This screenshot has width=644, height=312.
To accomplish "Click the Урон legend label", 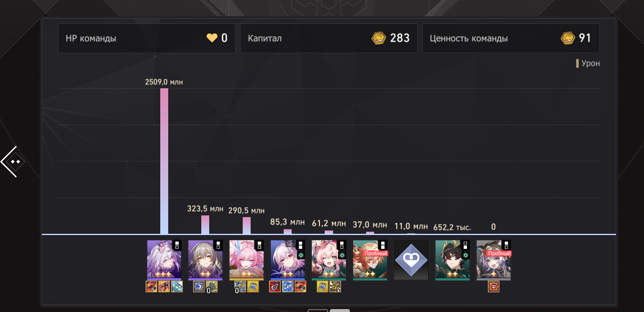I will pos(590,64).
